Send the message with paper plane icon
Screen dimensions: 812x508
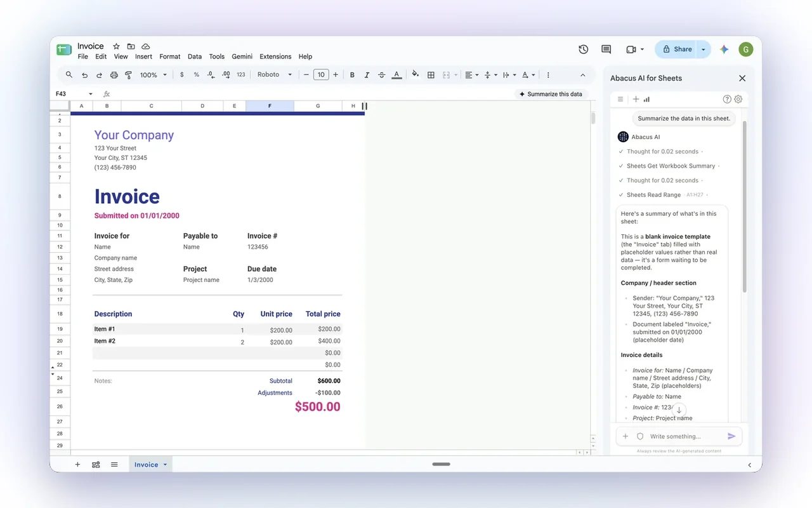point(731,436)
